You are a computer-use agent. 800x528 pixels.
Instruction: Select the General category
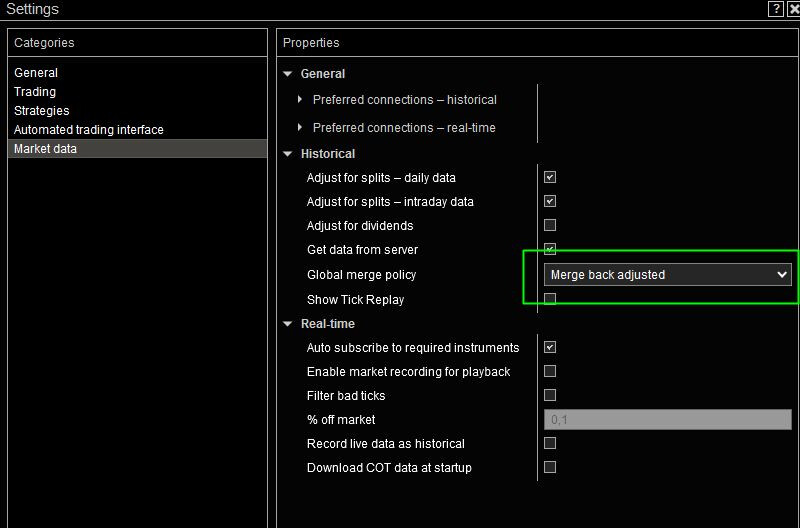pyautogui.click(x=36, y=73)
